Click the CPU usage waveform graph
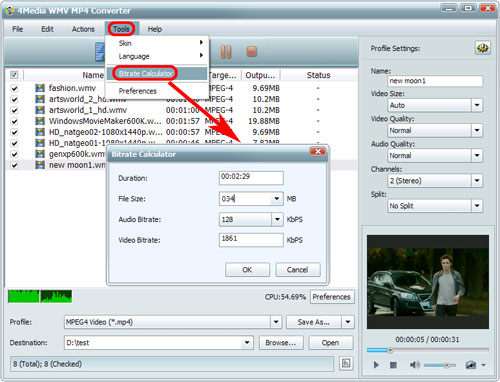 click(x=40, y=296)
